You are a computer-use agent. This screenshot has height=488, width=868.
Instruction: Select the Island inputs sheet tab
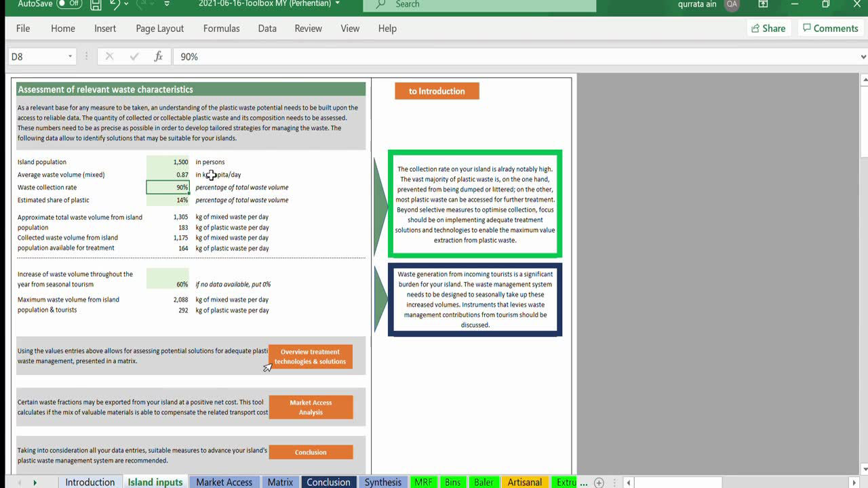[x=155, y=482]
